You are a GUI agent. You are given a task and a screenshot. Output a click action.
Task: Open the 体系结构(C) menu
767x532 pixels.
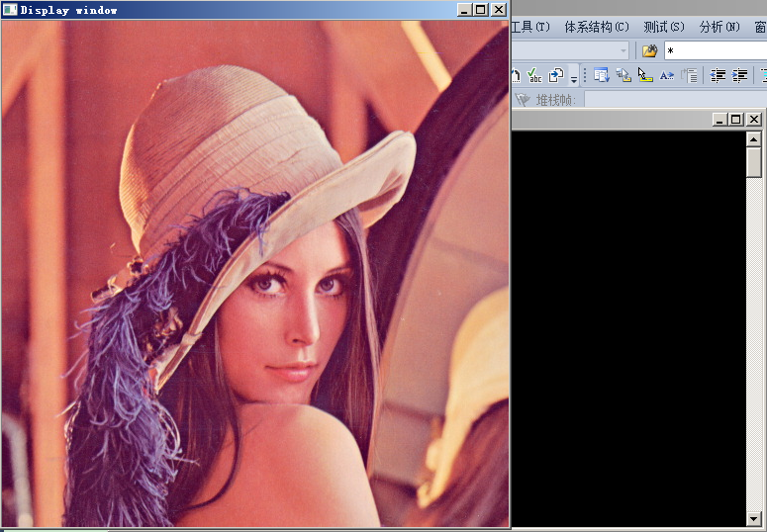597,27
